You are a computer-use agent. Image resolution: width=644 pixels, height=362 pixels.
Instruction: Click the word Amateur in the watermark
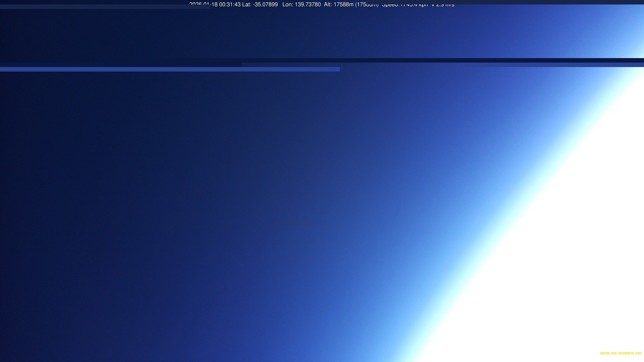coord(605,353)
